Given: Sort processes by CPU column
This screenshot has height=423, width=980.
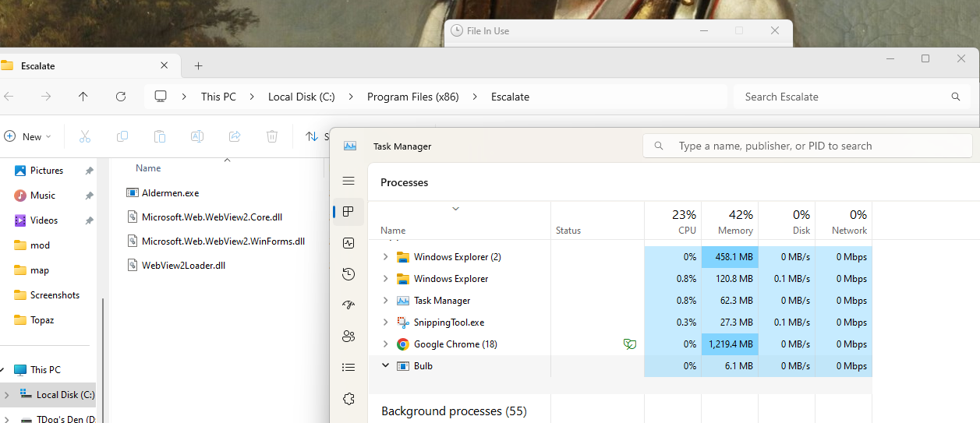Looking at the screenshot, I should tap(673, 221).
